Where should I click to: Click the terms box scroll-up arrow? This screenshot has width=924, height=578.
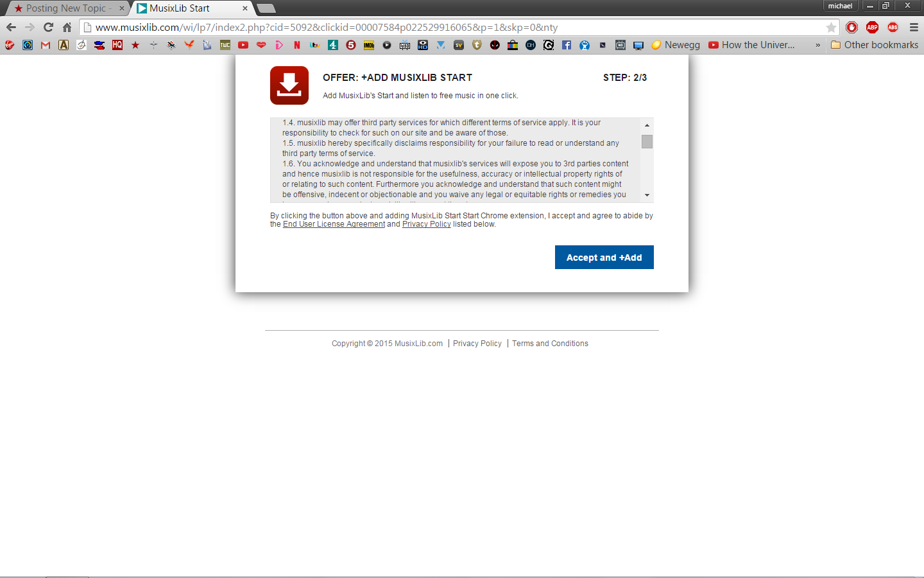(x=647, y=125)
